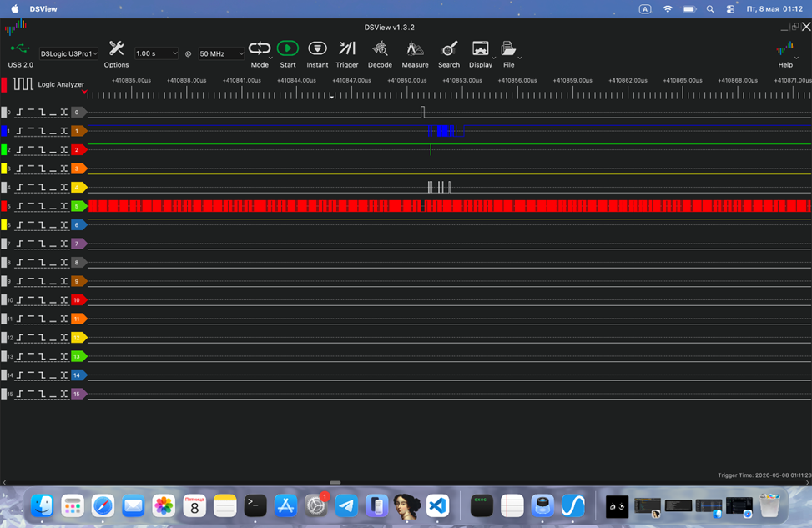Click the scroll-right arrow at bottom right

click(807, 482)
